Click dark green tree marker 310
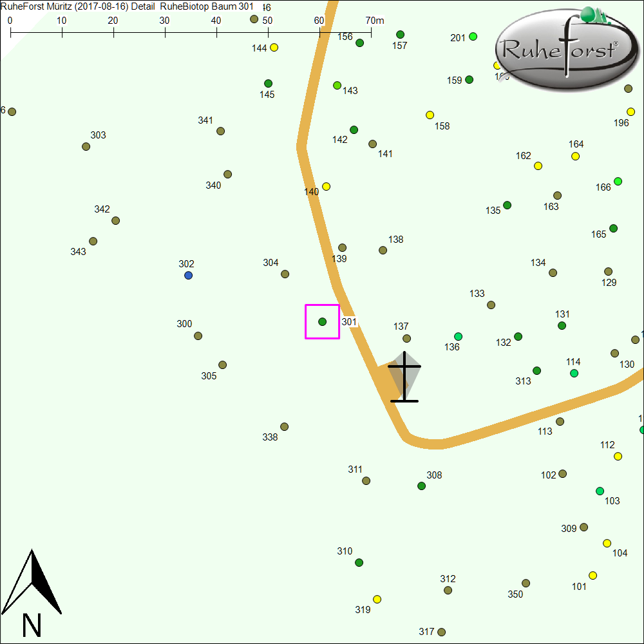This screenshot has width=644, height=644. [359, 563]
